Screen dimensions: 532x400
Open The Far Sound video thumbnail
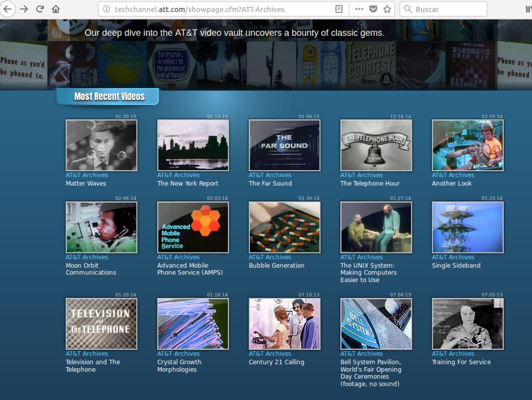click(x=284, y=145)
